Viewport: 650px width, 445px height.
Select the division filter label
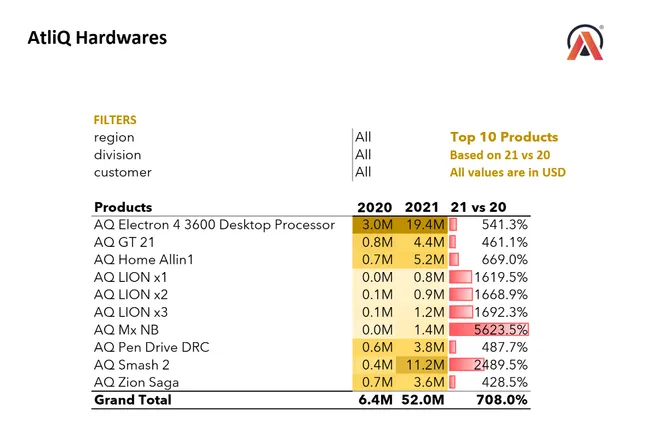pos(117,155)
